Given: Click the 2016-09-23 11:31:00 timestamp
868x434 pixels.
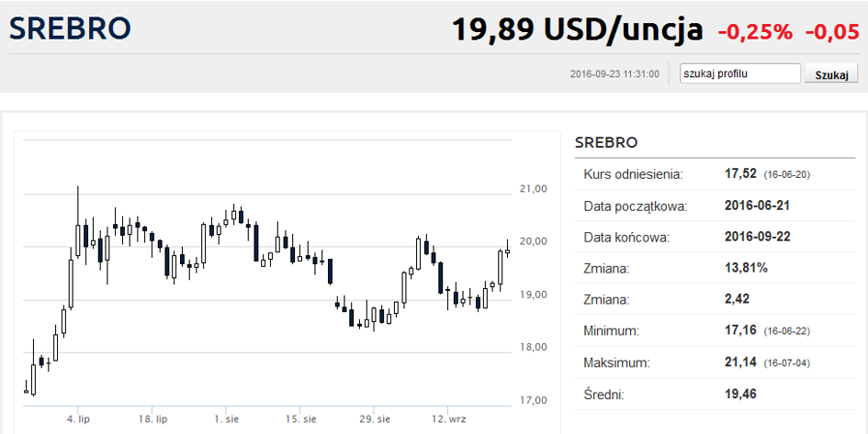Looking at the screenshot, I should [x=614, y=74].
